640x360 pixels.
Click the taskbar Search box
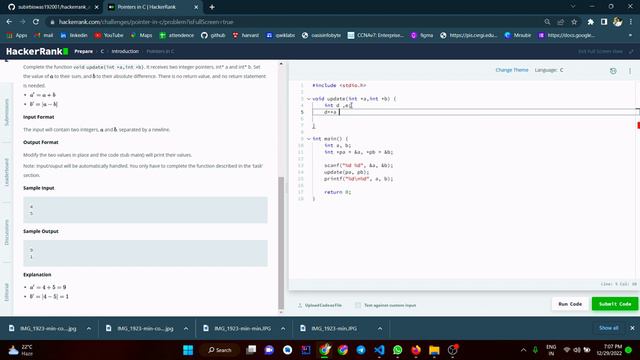[x=220, y=350]
